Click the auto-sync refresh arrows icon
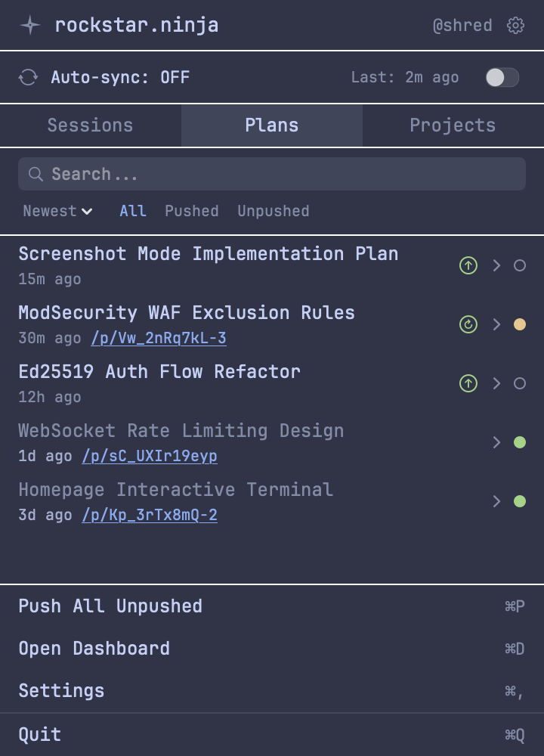544x756 pixels. (27, 76)
